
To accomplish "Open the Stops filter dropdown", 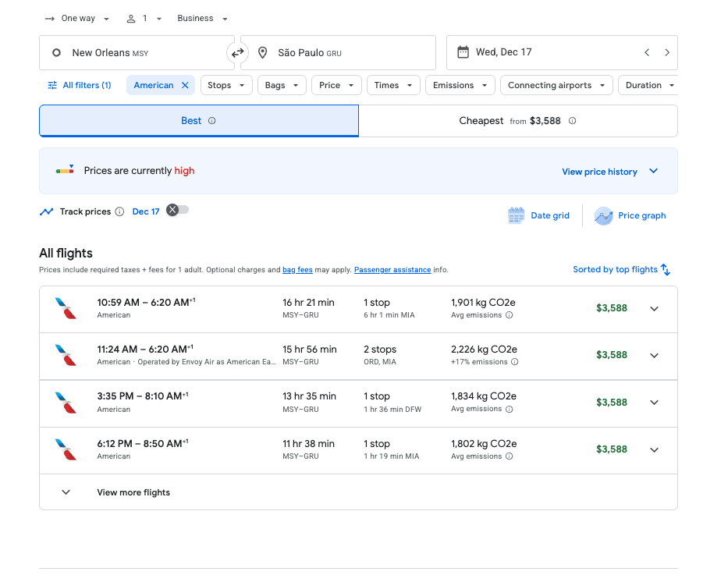I will click(226, 86).
